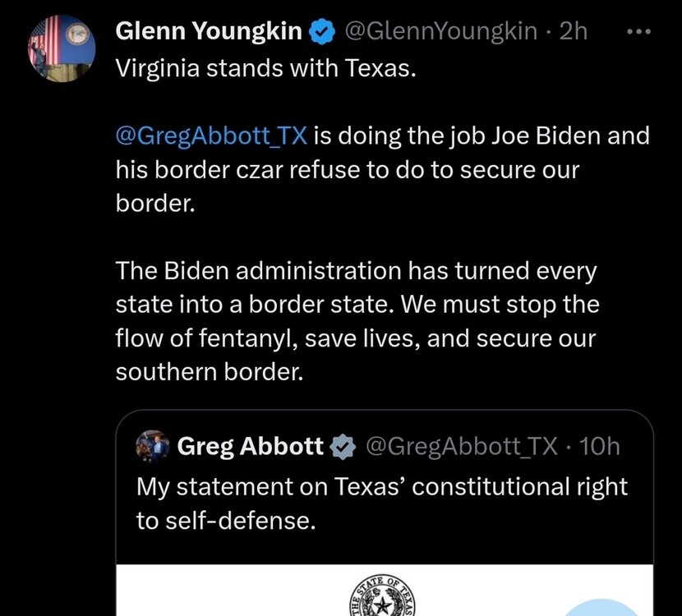Click the Glenn Youngkin display name
682x616 pixels.
tap(209, 33)
